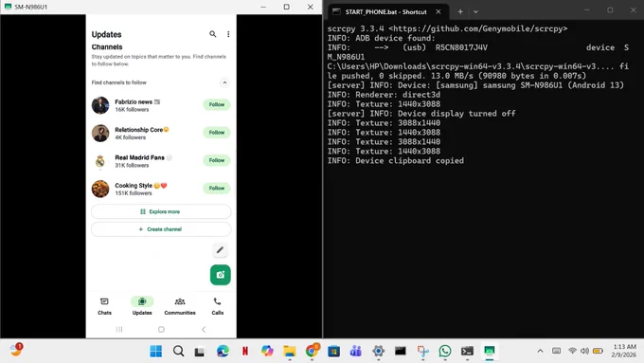Click 'Device display turned off' log line
This screenshot has height=363, width=644.
click(421, 114)
